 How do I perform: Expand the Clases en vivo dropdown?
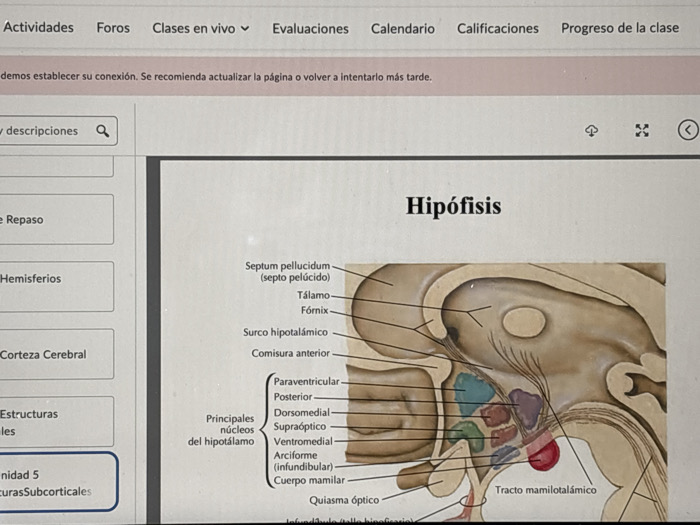200,29
